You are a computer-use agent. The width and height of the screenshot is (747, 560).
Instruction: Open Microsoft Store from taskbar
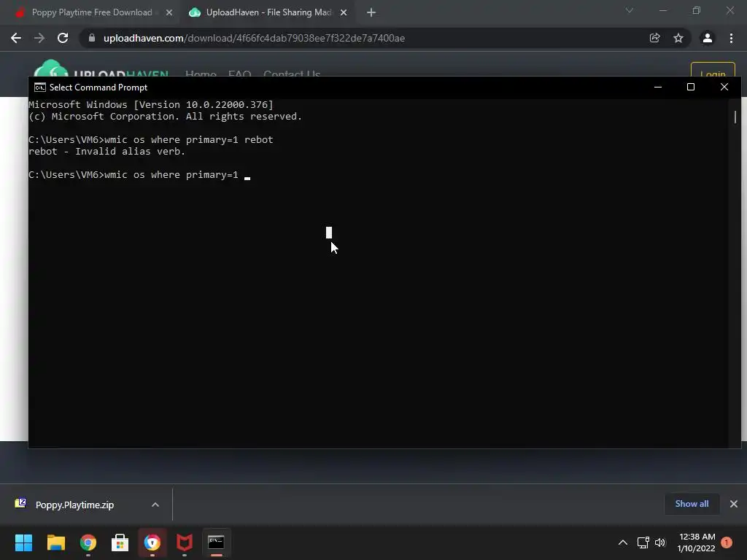[120, 542]
